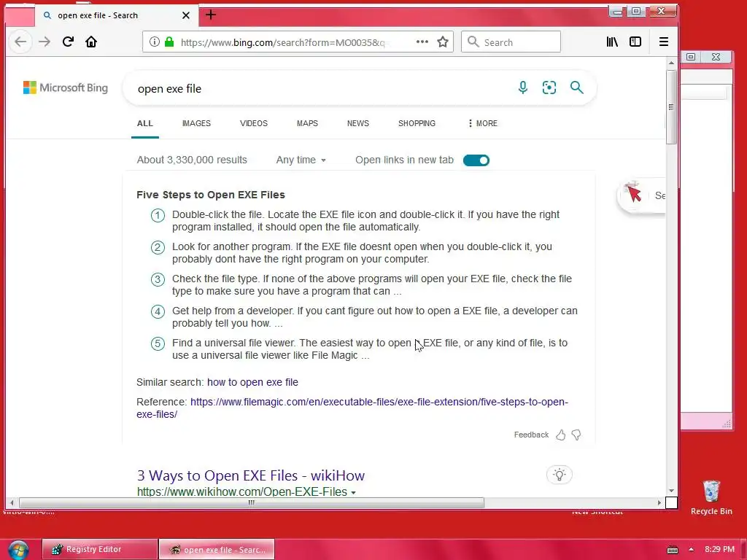The height and width of the screenshot is (560, 747).
Task: Click the Microsoft Bing logo
Action: [x=66, y=87]
